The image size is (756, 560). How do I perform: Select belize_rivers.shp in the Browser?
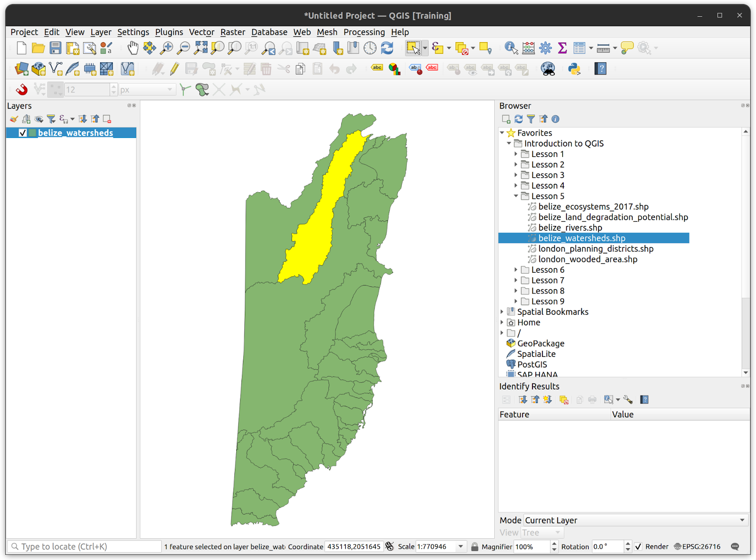(x=570, y=228)
